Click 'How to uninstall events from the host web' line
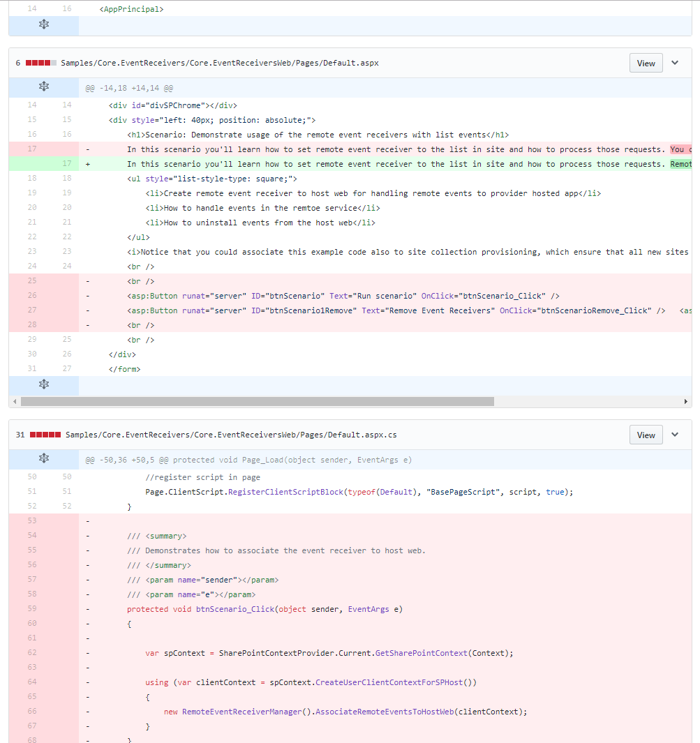Image resolution: width=700 pixels, height=743 pixels. click(260, 223)
